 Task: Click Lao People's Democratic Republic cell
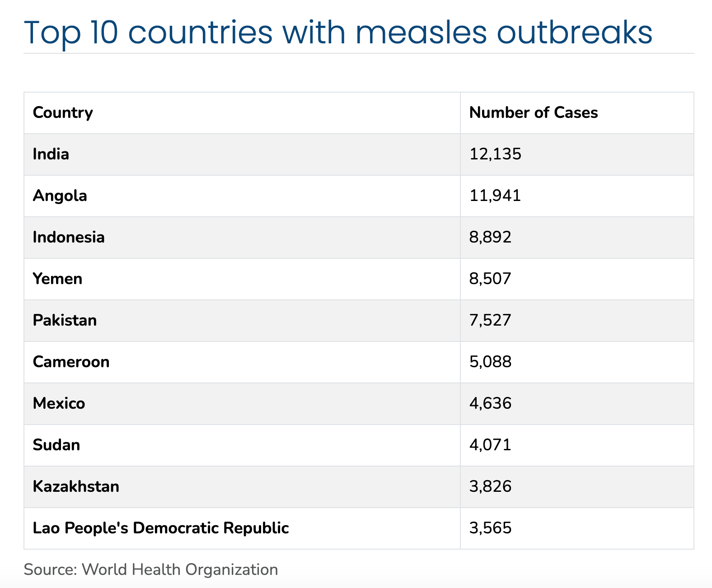point(161,528)
